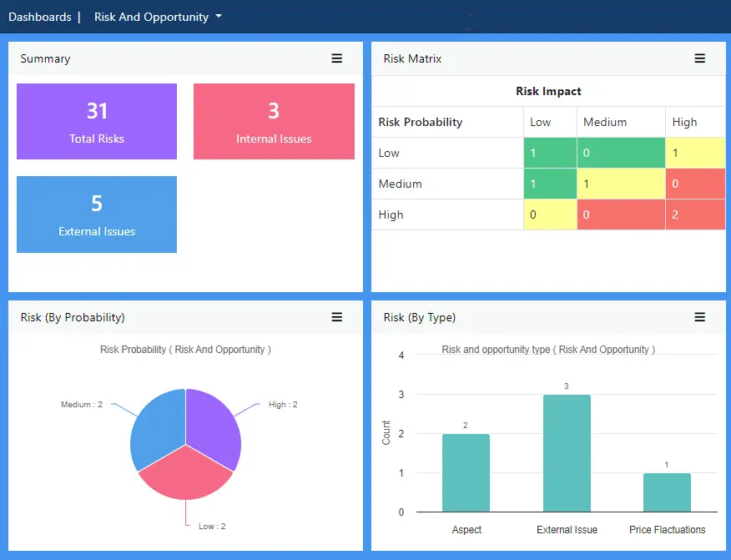The image size is (731, 560).
Task: Open Risk (By Probability) panel menu icon
Action: point(337,317)
